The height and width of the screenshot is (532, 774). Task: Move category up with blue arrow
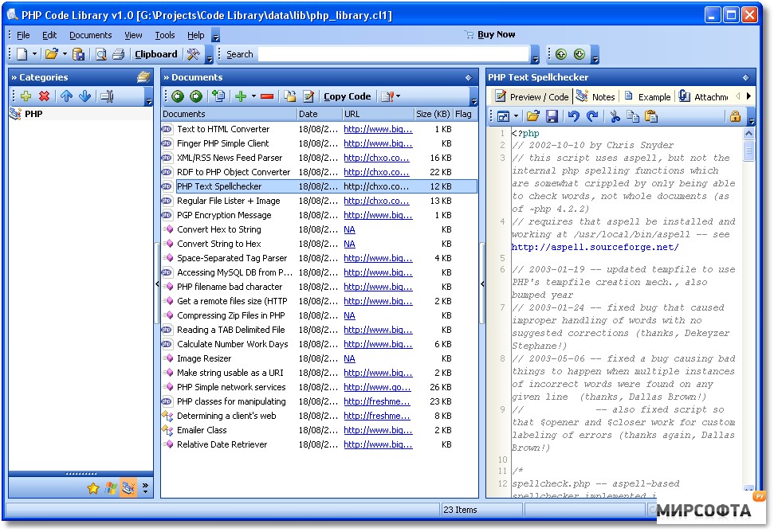tap(67, 96)
